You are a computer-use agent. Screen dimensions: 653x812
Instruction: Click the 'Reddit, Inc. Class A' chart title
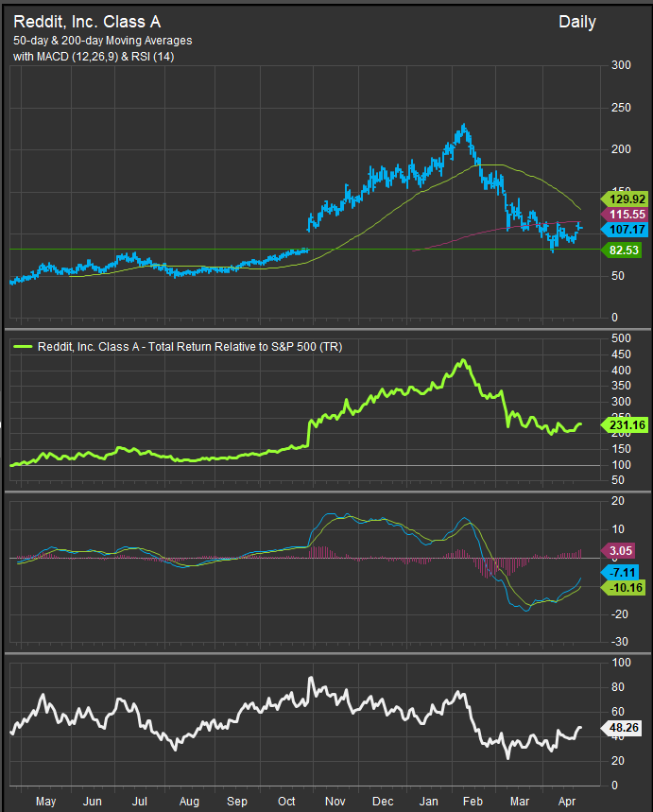87,22
